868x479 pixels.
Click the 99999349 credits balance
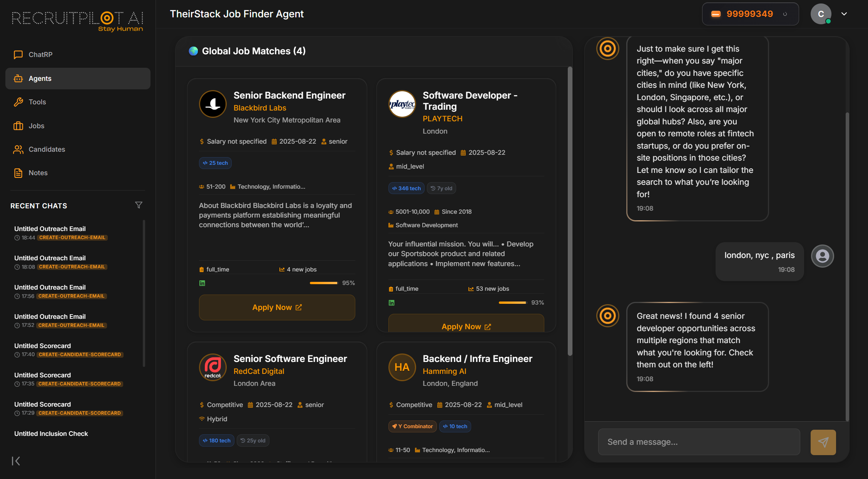pyautogui.click(x=749, y=14)
